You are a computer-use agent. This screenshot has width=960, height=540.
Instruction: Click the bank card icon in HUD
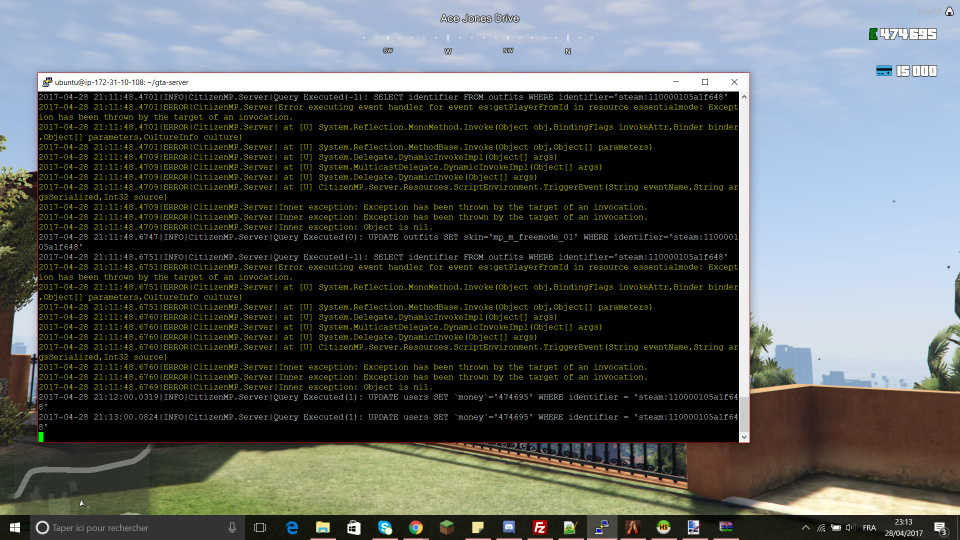click(x=884, y=71)
